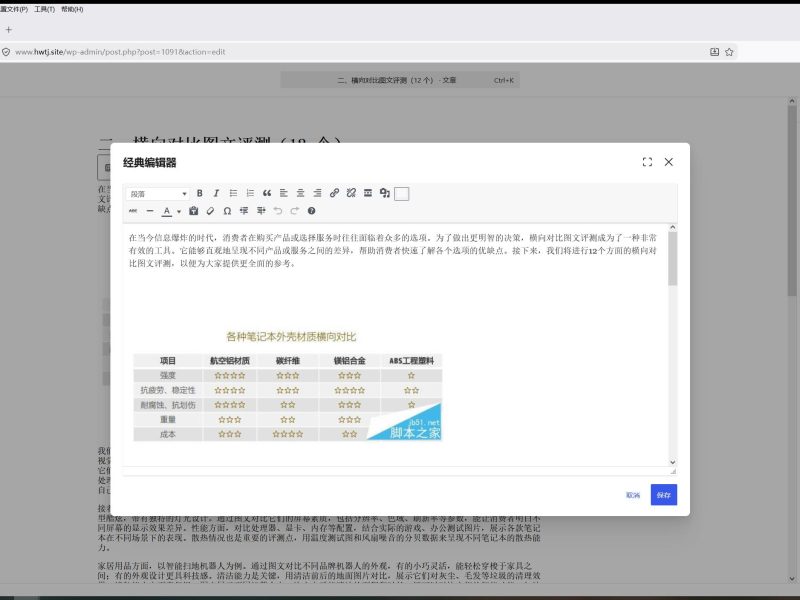This screenshot has width=800, height=600.
Task: Click the browser address bar URL
Action: [x=120, y=52]
